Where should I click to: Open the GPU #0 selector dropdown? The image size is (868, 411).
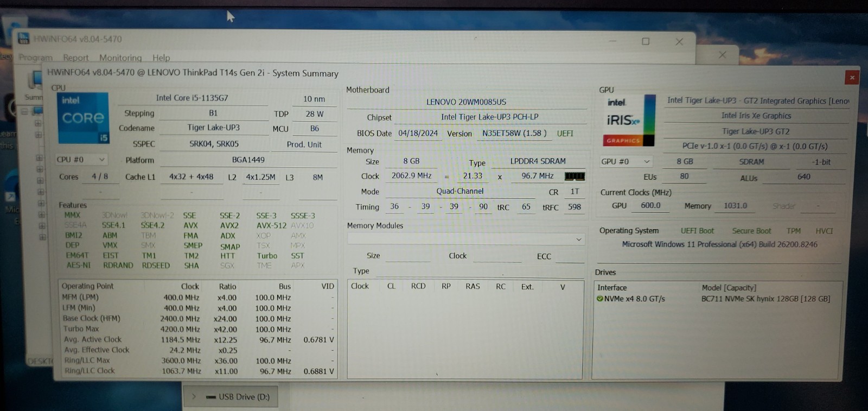point(626,162)
